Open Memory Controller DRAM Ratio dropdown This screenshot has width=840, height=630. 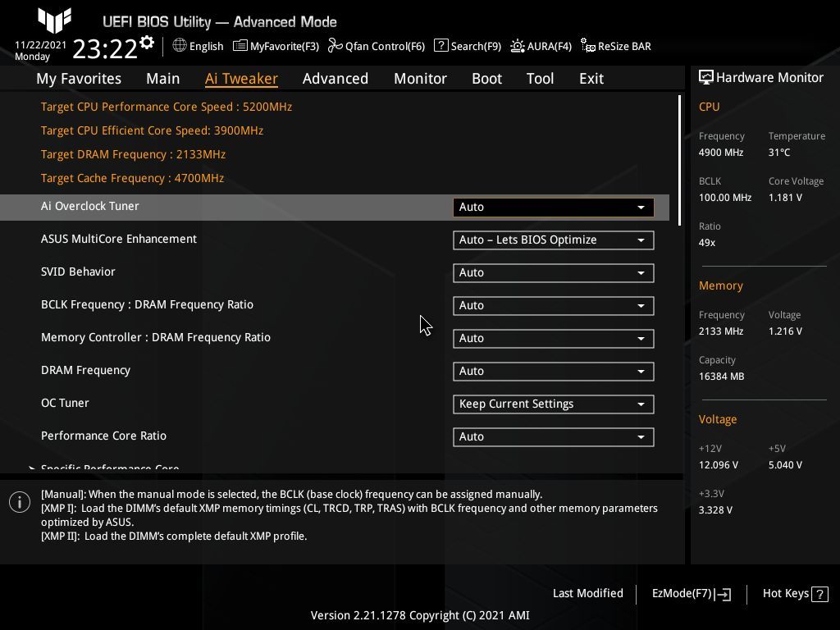tap(554, 339)
